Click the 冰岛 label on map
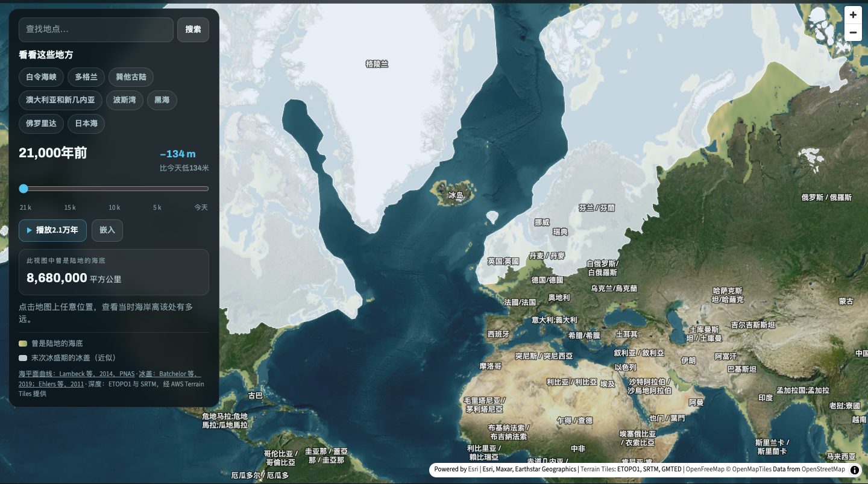Screen dimensions: 868x484 [456, 195]
